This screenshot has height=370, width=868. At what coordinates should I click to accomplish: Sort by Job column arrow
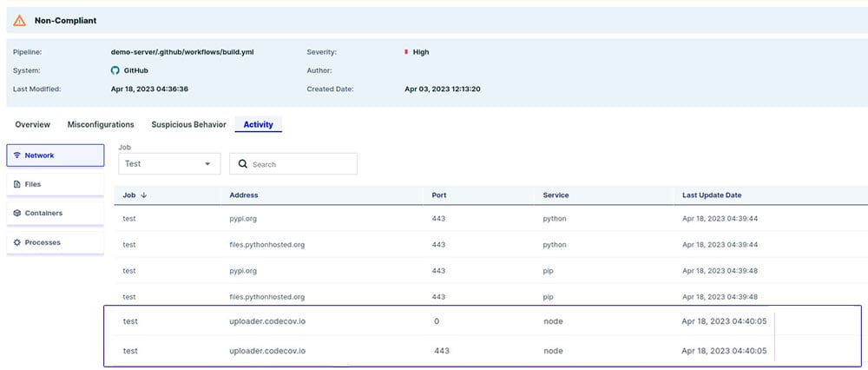coord(144,195)
